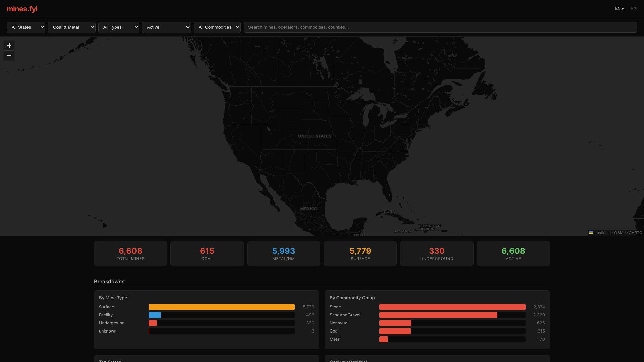This screenshot has width=644, height=362.
Task: Click the "Breakdowns" heading
Action: 109,282
